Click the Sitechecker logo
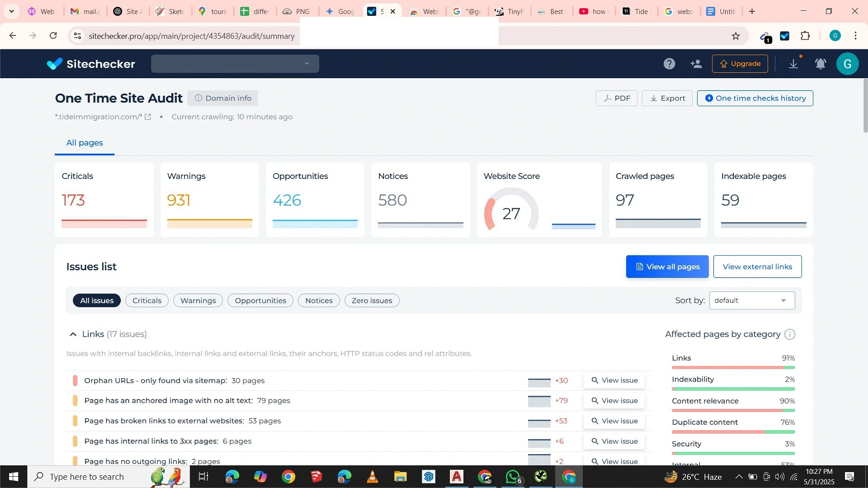Viewport: 868px width, 488px height. (x=91, y=64)
